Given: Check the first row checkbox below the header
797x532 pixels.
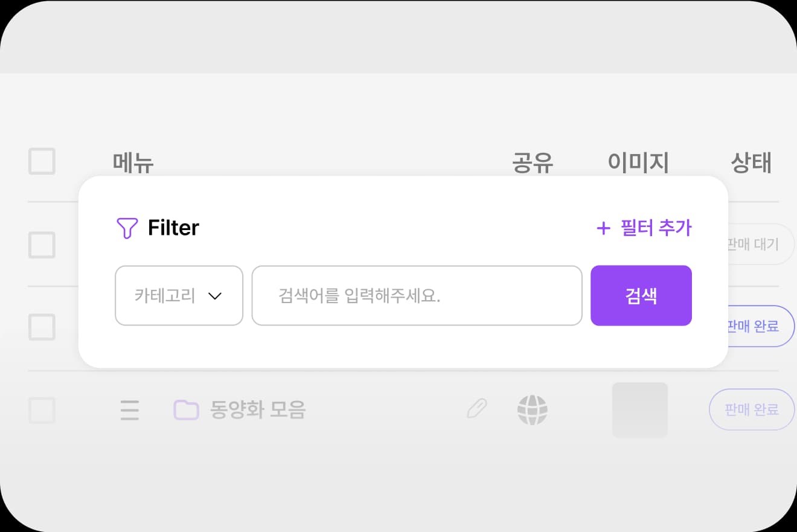Looking at the screenshot, I should [42, 245].
